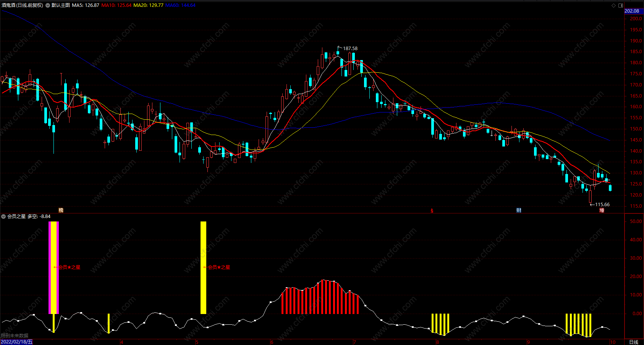Screen dimensions: 644x345
Task: Click the 2022/02/18/五 date label
Action: (16, 342)
